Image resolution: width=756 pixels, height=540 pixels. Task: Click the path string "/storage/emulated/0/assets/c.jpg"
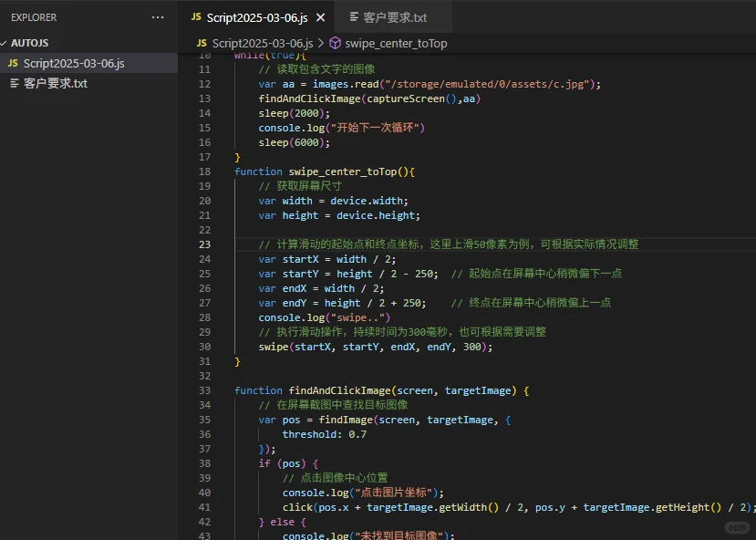click(x=486, y=84)
